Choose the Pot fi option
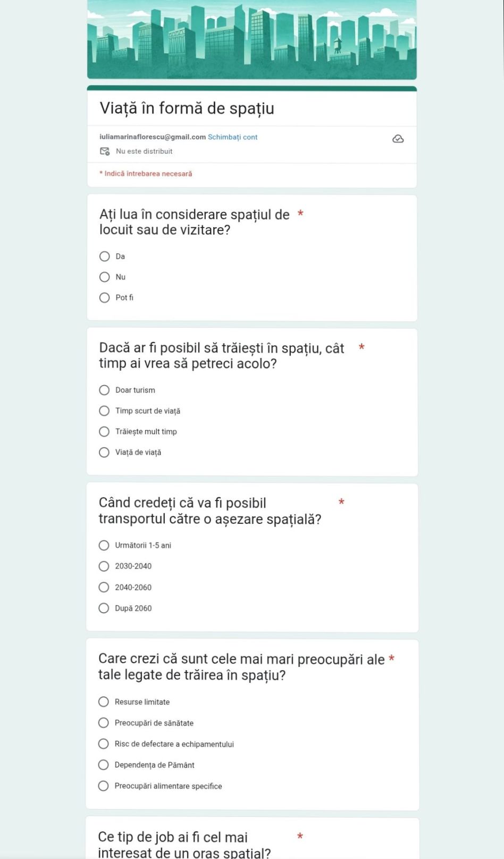This screenshot has height=859, width=504. [x=105, y=298]
